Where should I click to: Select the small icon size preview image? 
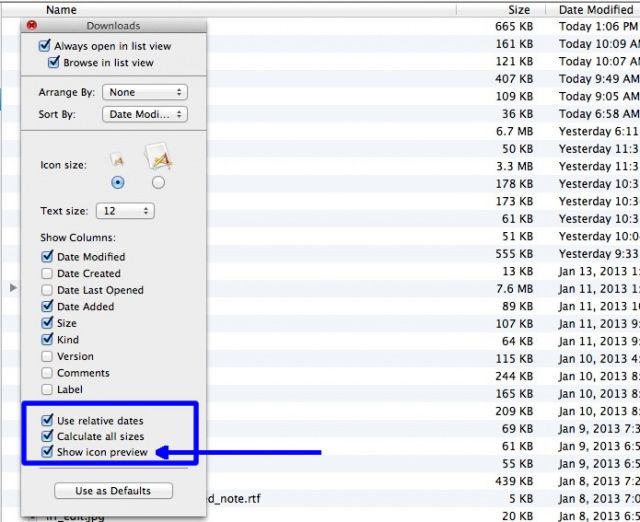[x=118, y=161]
